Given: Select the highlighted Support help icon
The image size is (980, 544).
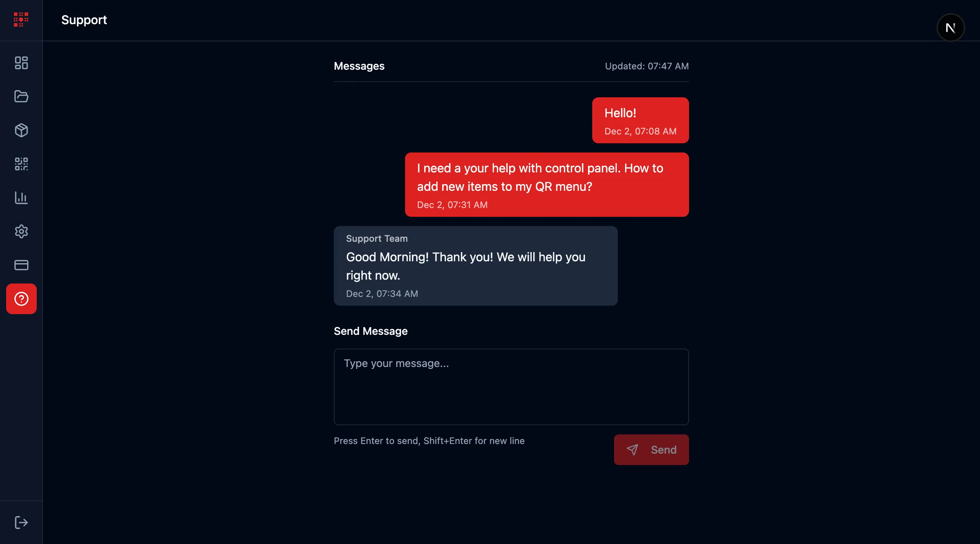Looking at the screenshot, I should click(x=21, y=299).
